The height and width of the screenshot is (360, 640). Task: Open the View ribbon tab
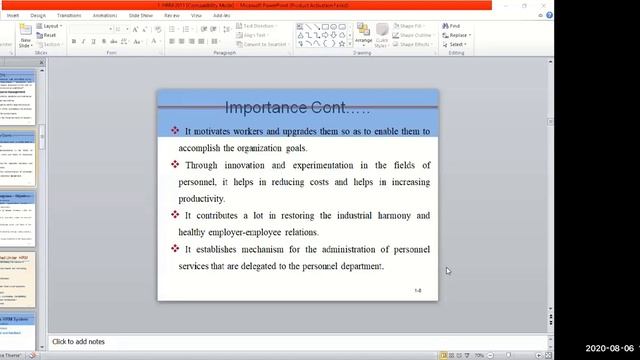196,16
